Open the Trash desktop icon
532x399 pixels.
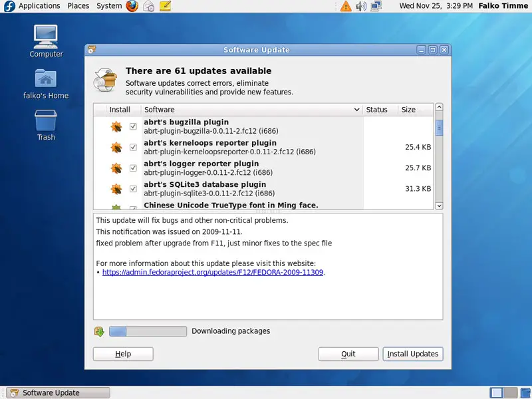[46, 125]
